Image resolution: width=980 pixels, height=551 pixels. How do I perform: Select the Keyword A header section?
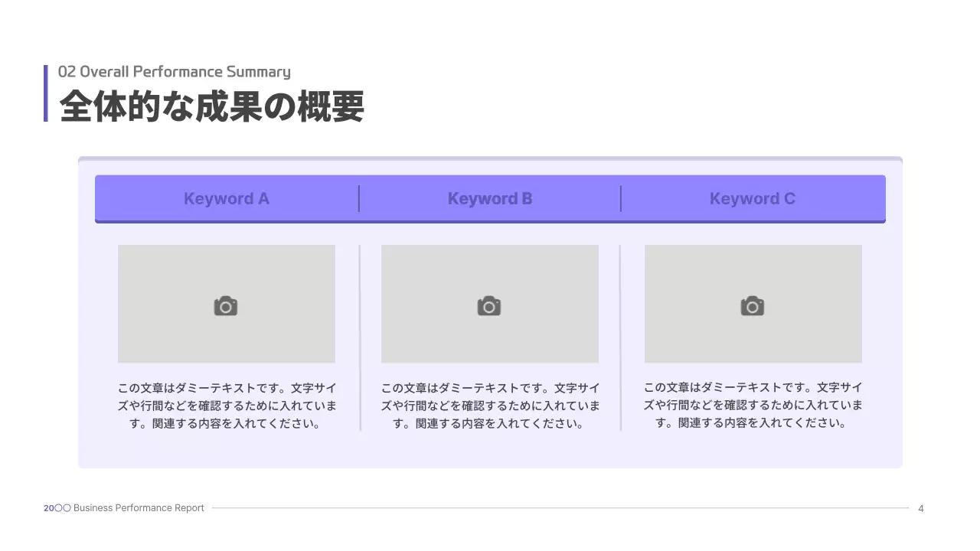coord(226,198)
